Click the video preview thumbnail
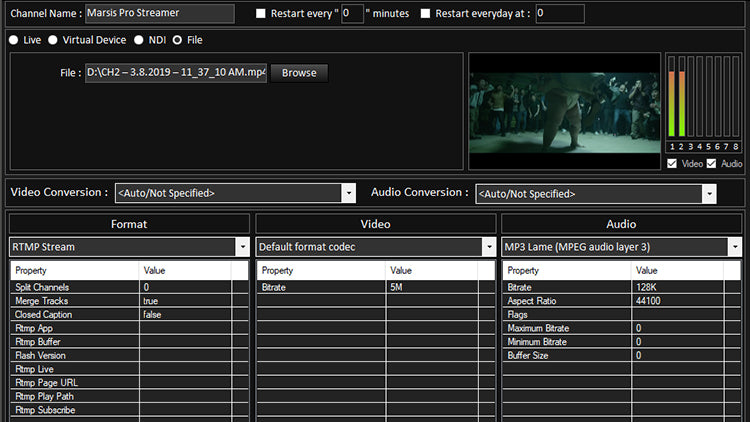Screen dimensions: 750x422 point(564,110)
